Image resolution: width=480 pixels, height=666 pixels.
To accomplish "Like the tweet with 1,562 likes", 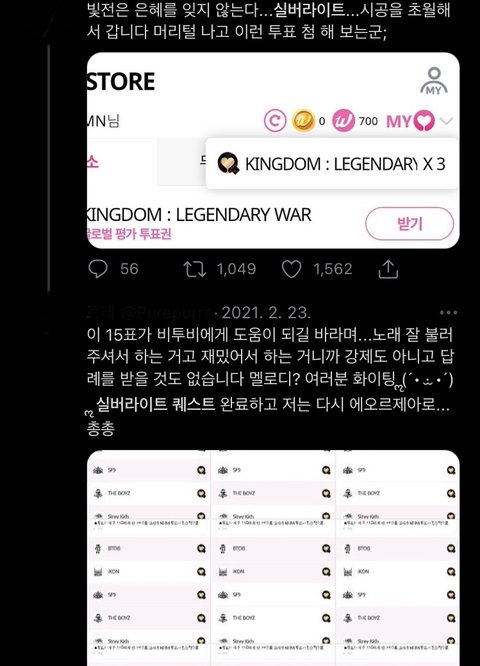I will coord(291,269).
